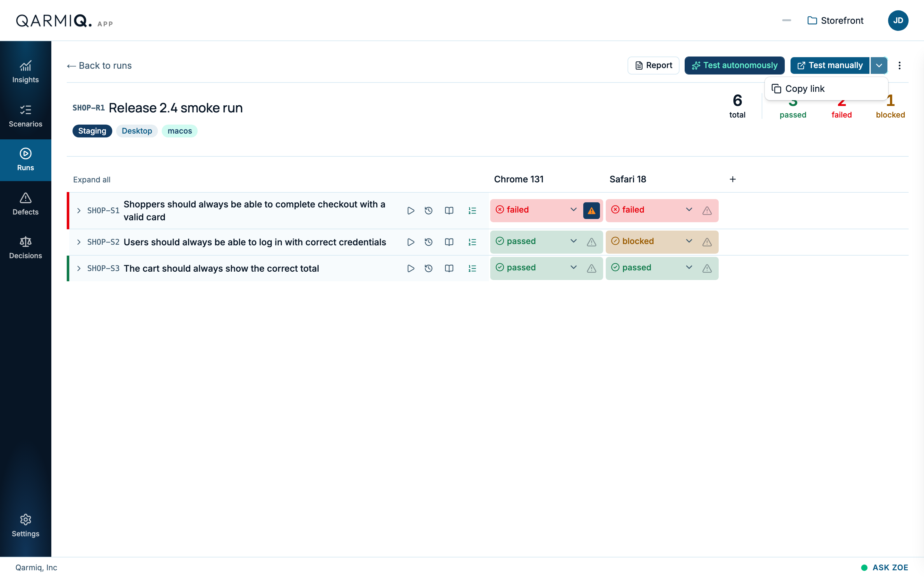This screenshot has height=578, width=924.
Task: Click Test manually button
Action: tap(830, 66)
